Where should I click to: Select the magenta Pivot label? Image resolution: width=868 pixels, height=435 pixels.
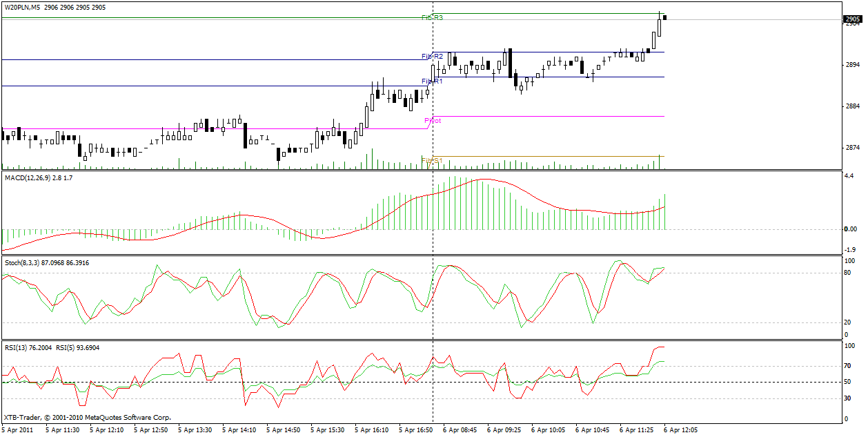tap(433, 120)
